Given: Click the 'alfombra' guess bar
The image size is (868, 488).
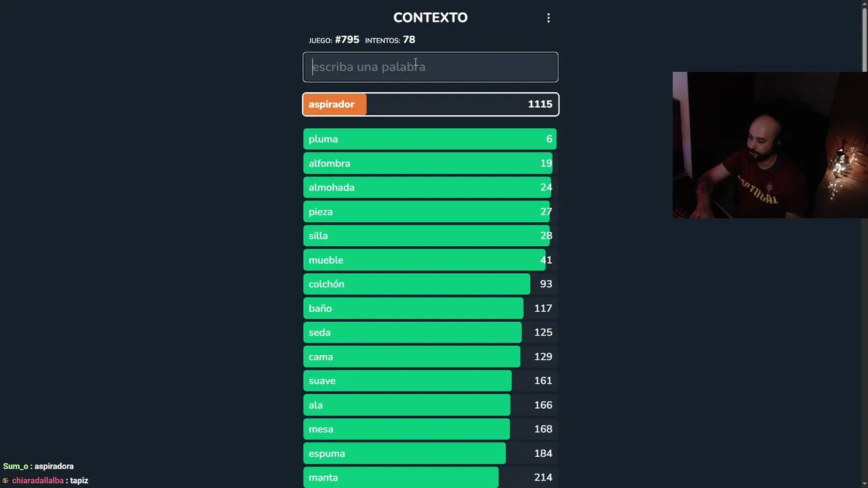Looking at the screenshot, I should (430, 163).
